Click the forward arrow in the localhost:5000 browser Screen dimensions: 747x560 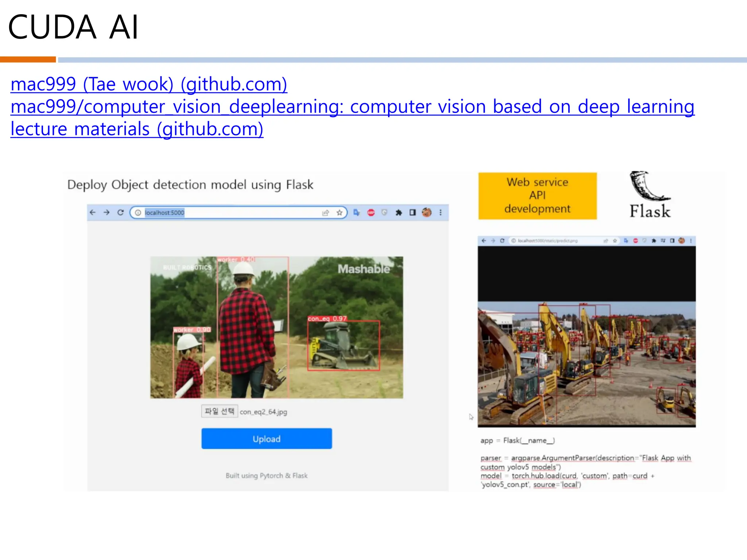tap(107, 213)
